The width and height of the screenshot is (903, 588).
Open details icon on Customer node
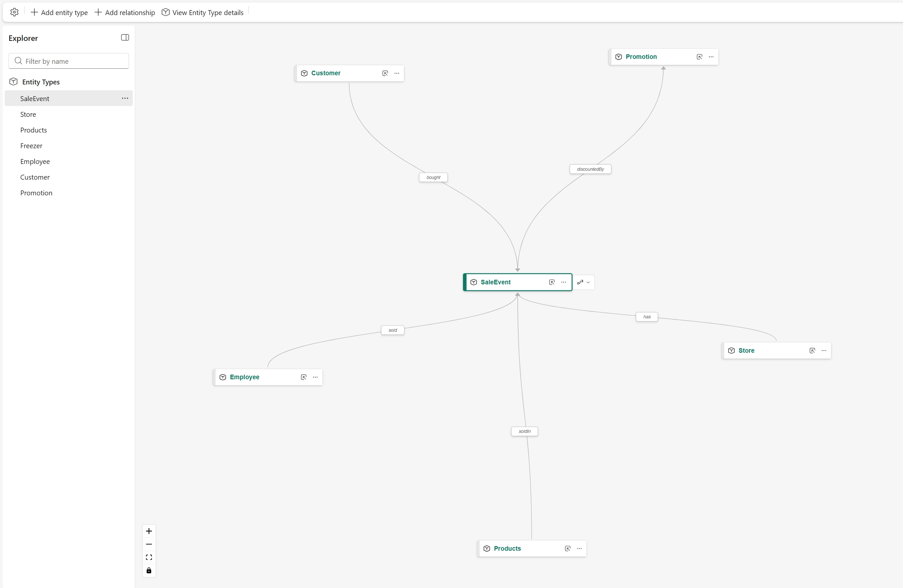tap(385, 73)
